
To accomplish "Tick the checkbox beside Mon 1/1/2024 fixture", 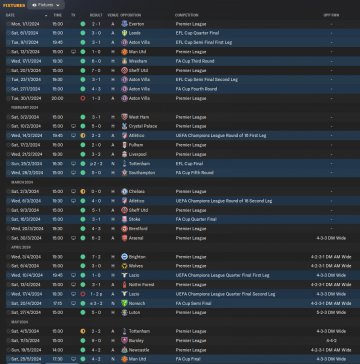I will tap(8, 24).
